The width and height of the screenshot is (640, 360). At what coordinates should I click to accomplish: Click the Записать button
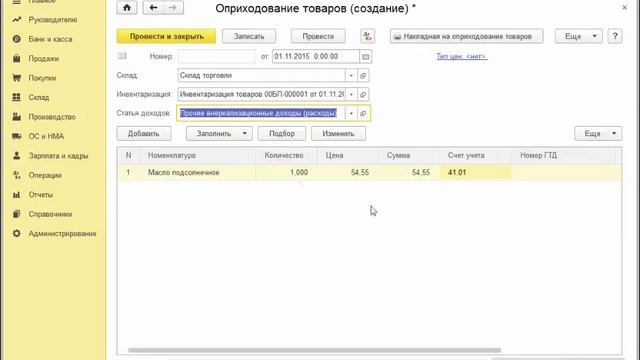coord(249,36)
